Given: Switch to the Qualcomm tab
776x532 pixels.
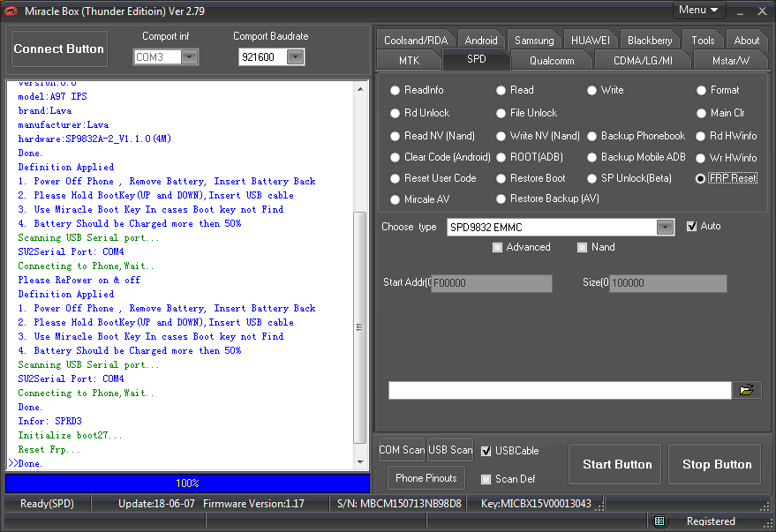Looking at the screenshot, I should pos(552,60).
